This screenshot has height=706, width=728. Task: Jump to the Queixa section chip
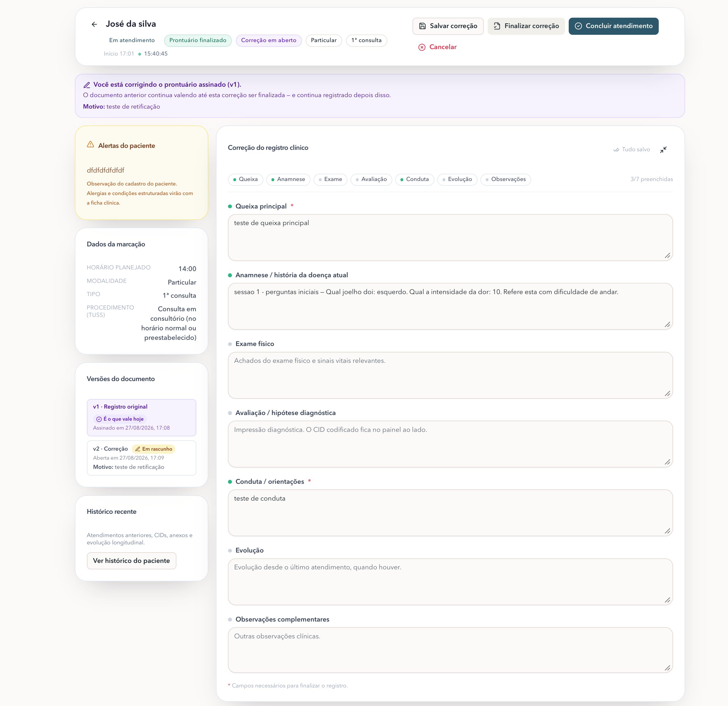[x=245, y=180]
